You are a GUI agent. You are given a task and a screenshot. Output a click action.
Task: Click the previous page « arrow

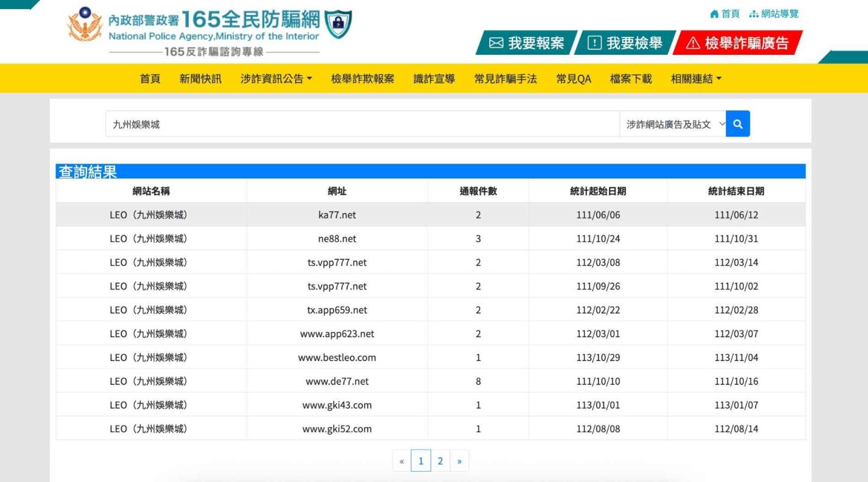(x=402, y=461)
